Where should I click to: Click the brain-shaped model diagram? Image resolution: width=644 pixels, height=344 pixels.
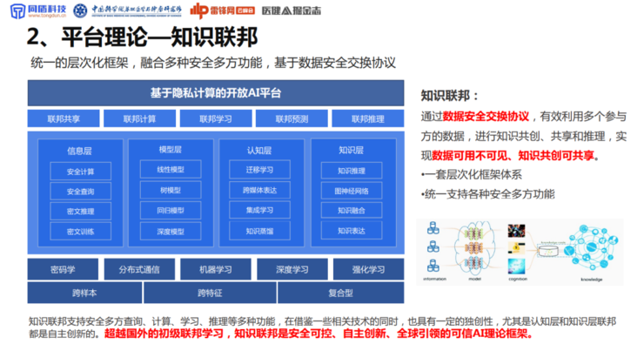[474, 247]
